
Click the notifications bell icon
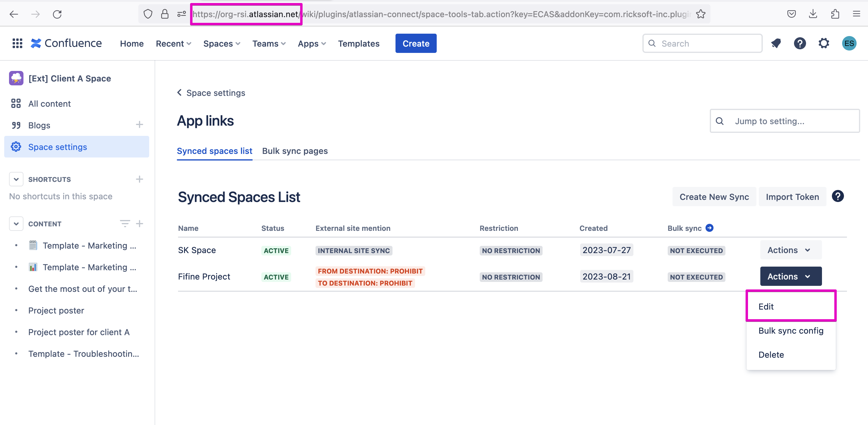(776, 44)
